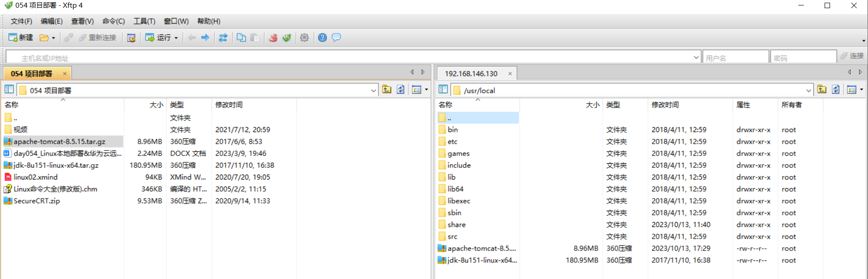The width and height of the screenshot is (868, 279).
Task: Click the 用户名 username field
Action: pyautogui.click(x=736, y=58)
